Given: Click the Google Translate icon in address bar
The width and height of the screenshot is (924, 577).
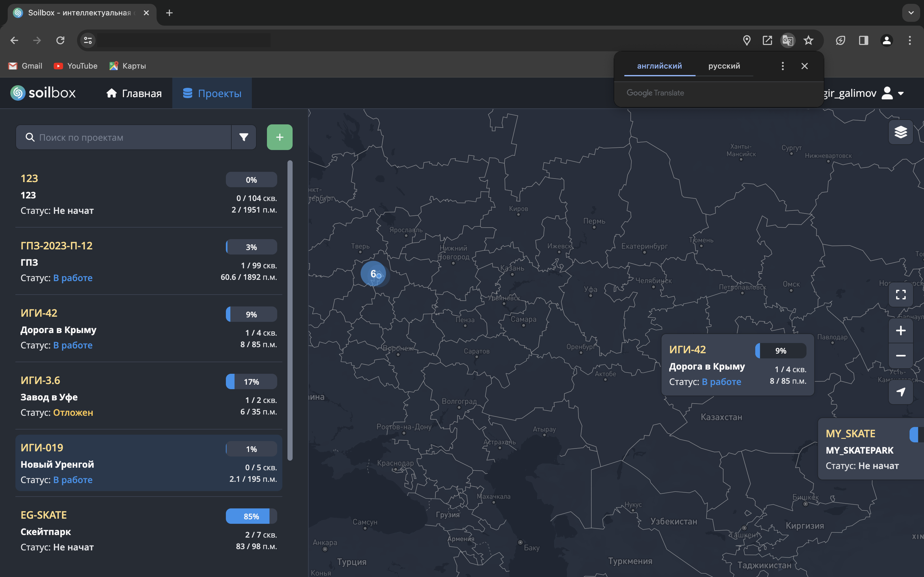Looking at the screenshot, I should pos(788,40).
